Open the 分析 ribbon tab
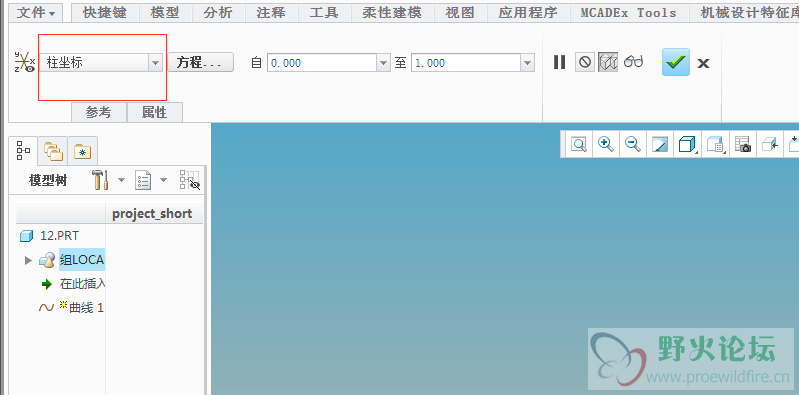Image resolution: width=799 pixels, height=395 pixels. click(218, 13)
